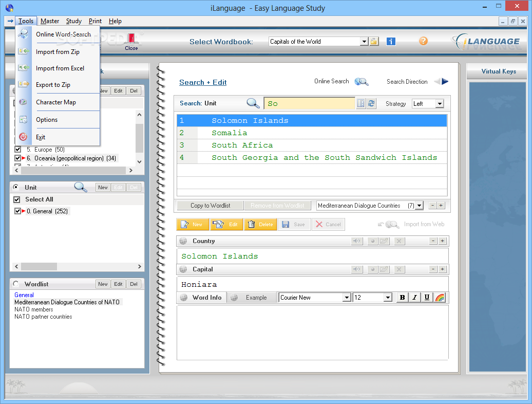This screenshot has height=404, width=532.
Task: Click the Import from Web magnifier icon
Action: (x=392, y=225)
